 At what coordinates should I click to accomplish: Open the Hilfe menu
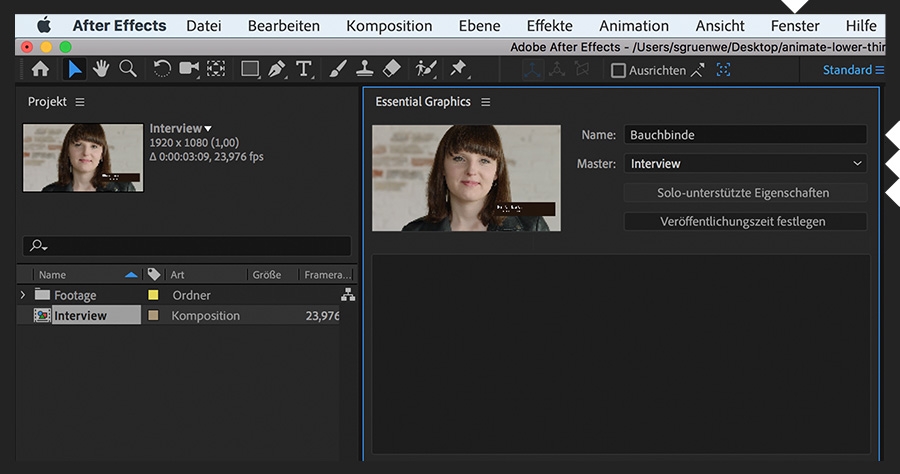861,26
